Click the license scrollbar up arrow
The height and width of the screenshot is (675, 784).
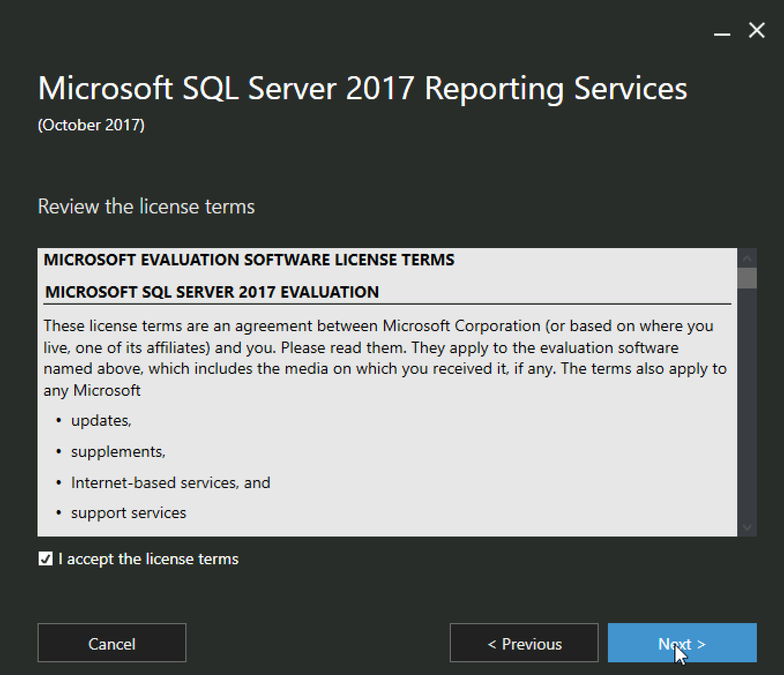(x=747, y=258)
